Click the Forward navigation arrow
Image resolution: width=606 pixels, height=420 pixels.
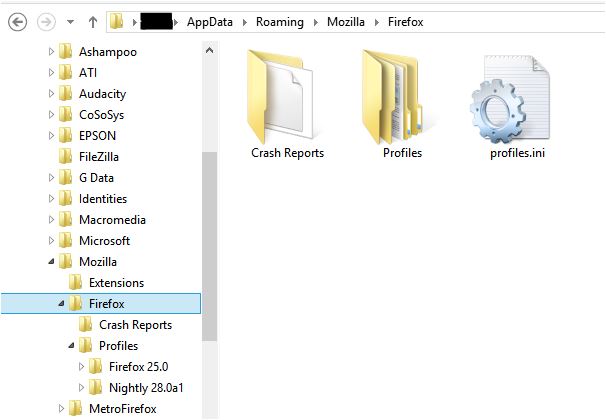pos(46,22)
